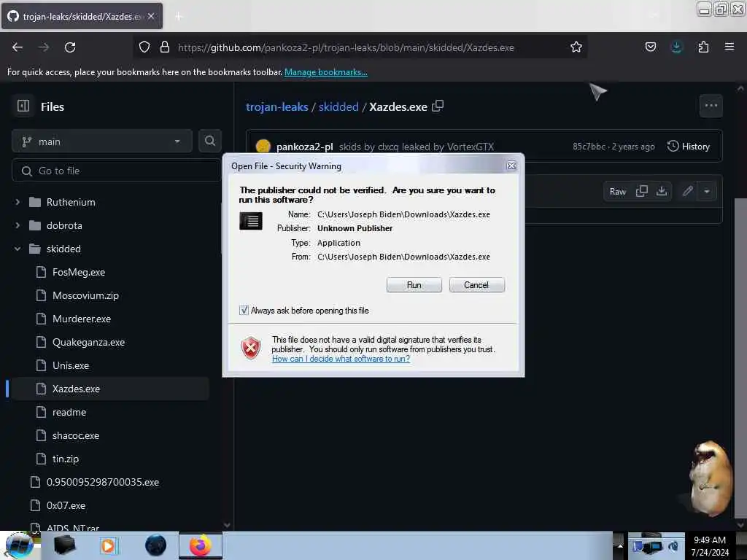Open the Windows Start button
This screenshot has height=560, width=747.
tap(20, 545)
